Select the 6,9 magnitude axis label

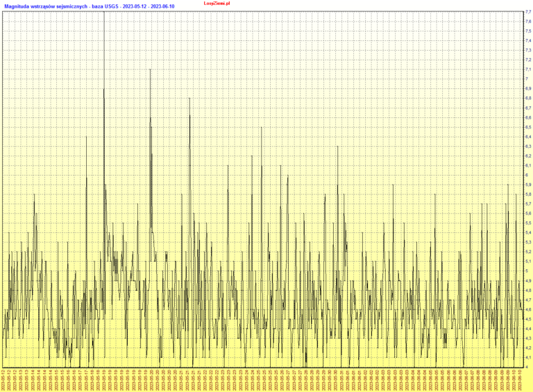[x=528, y=89]
